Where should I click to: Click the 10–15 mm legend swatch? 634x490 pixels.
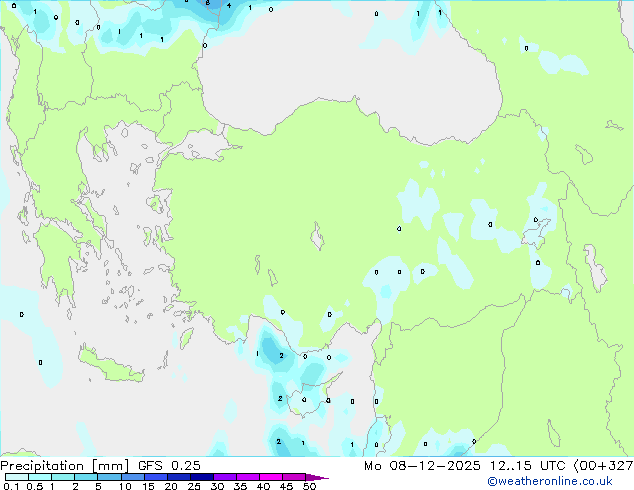(133, 477)
